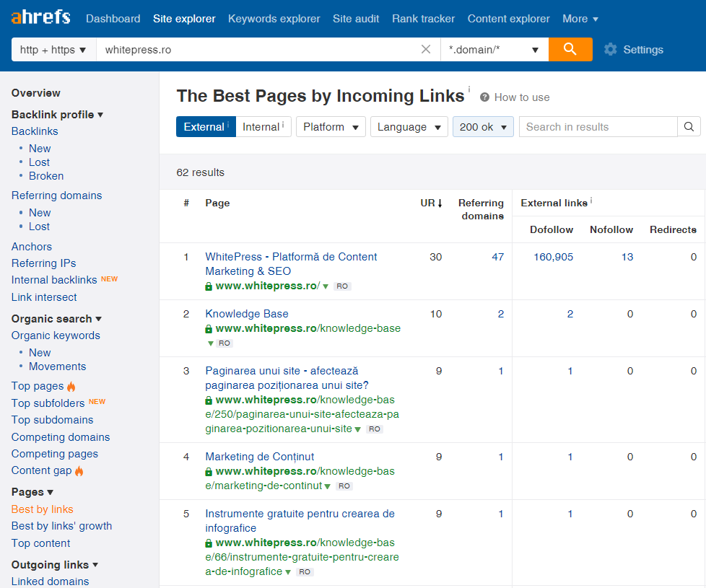Open Broken backlinks in sidebar
The height and width of the screenshot is (588, 706).
[46, 176]
